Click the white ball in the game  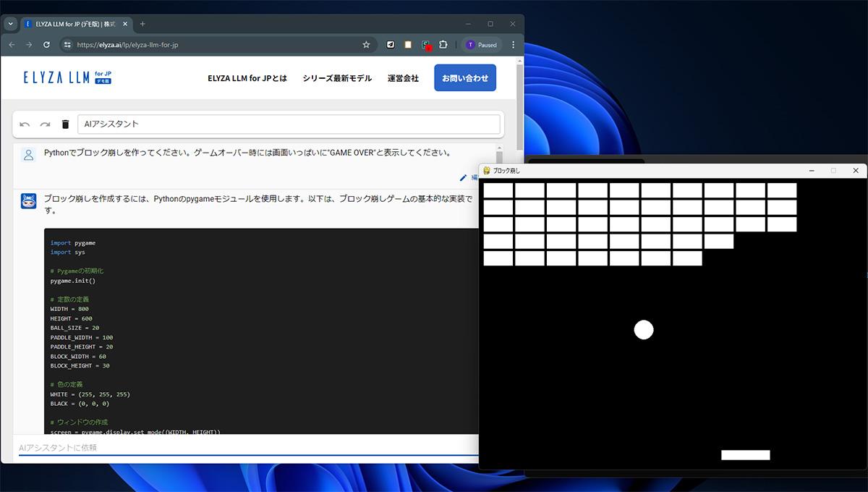(x=644, y=330)
